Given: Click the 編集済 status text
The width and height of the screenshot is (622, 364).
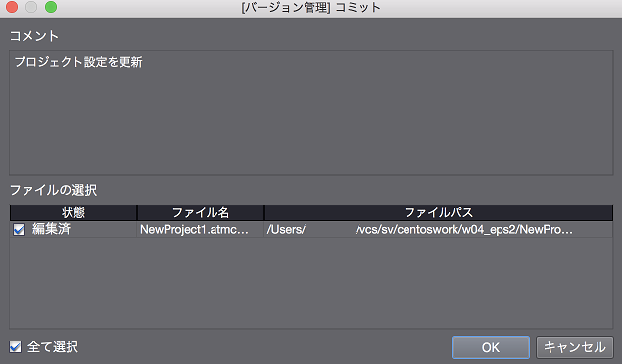Looking at the screenshot, I should pyautogui.click(x=51, y=229).
